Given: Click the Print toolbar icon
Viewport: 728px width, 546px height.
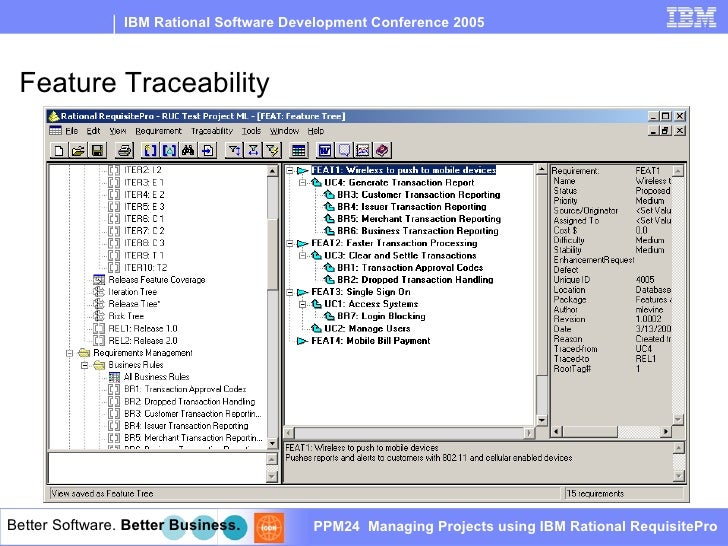Looking at the screenshot, I should click(124, 150).
